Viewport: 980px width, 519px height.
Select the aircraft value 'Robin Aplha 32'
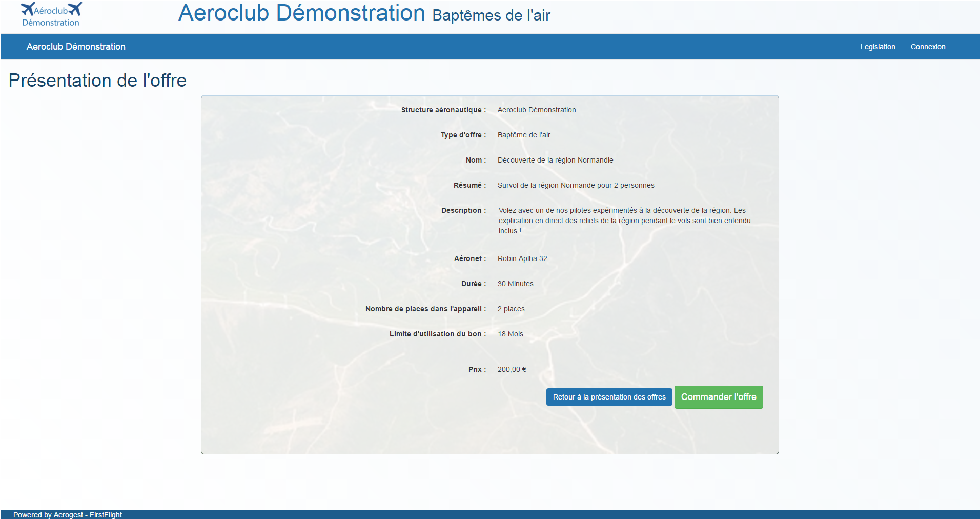pos(522,258)
